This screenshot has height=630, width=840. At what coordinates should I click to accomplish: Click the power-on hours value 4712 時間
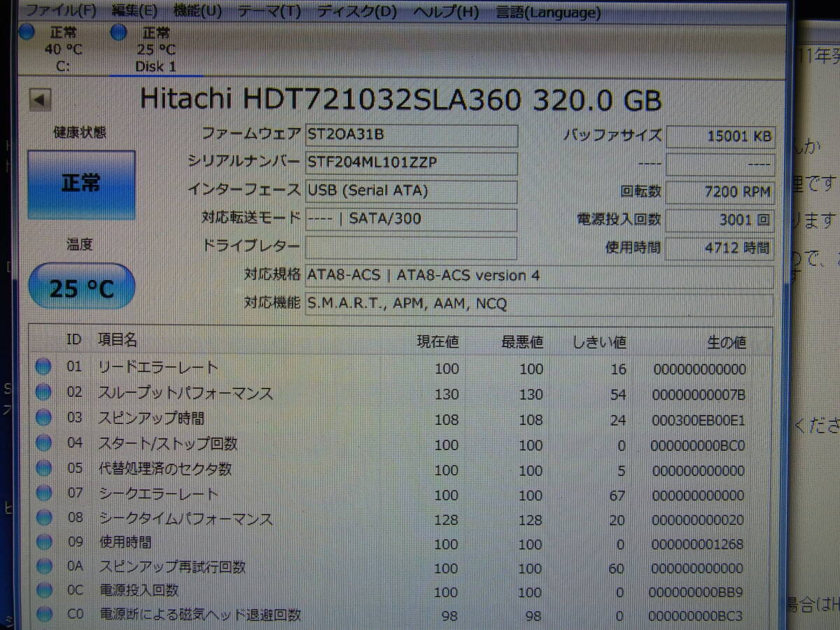click(720, 248)
